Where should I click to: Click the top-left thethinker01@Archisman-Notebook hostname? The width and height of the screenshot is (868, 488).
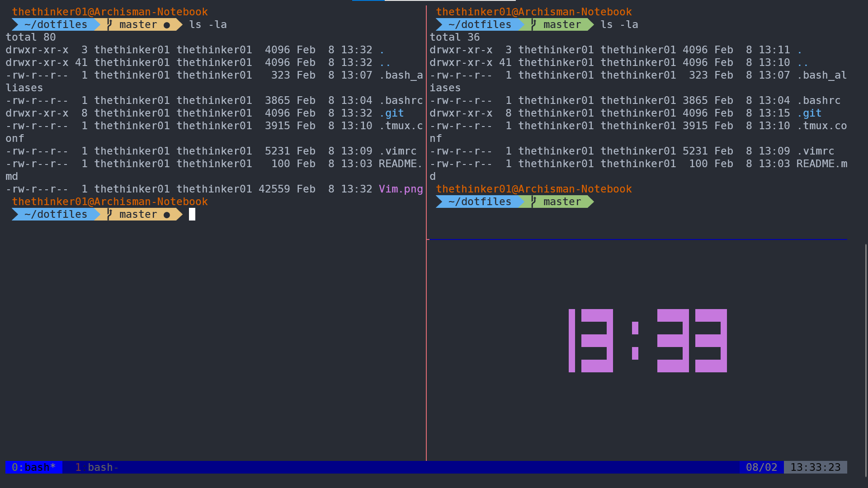110,12
